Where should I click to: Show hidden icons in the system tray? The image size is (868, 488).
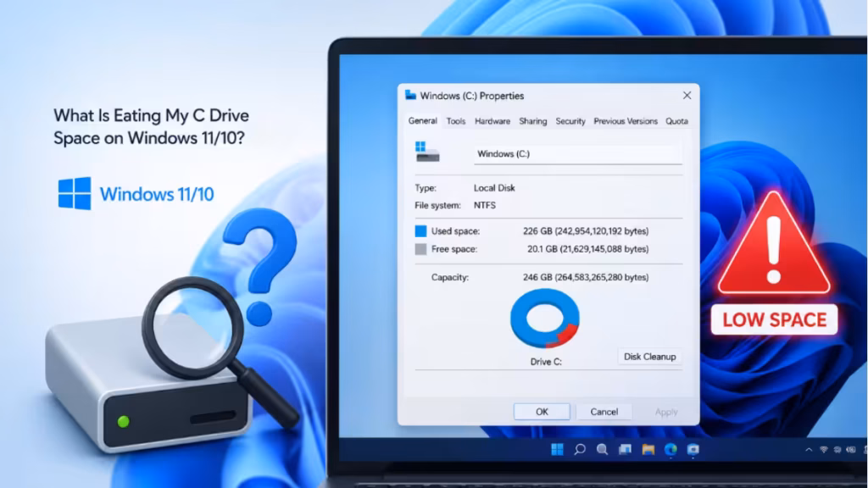809,450
